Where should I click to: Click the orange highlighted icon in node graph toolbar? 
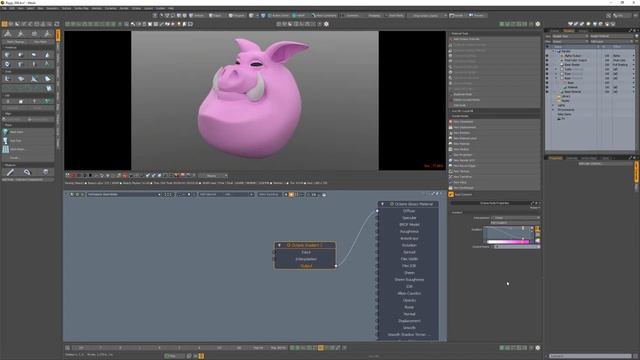291,195
